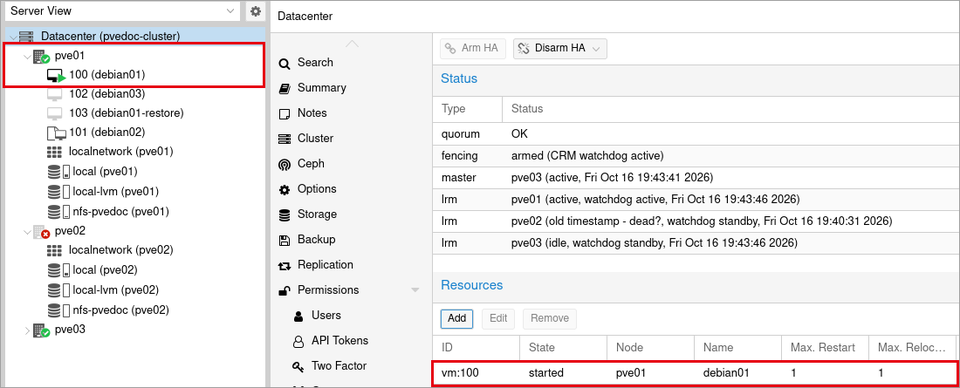The width and height of the screenshot is (960, 388).
Task: Click the template icon for 101 (debian02)
Action: 55,132
